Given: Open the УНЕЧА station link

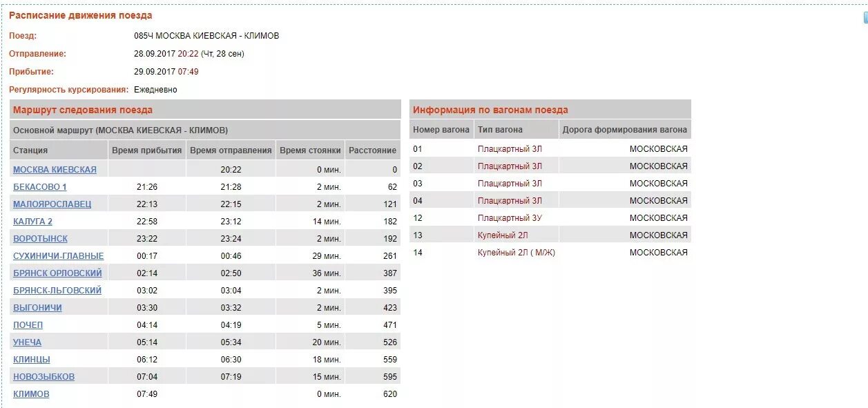Looking at the screenshot, I should point(27,342).
